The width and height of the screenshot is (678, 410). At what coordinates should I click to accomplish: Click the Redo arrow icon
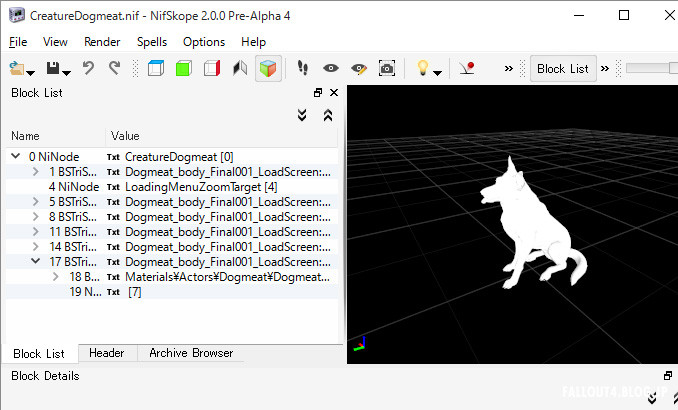pyautogui.click(x=115, y=68)
